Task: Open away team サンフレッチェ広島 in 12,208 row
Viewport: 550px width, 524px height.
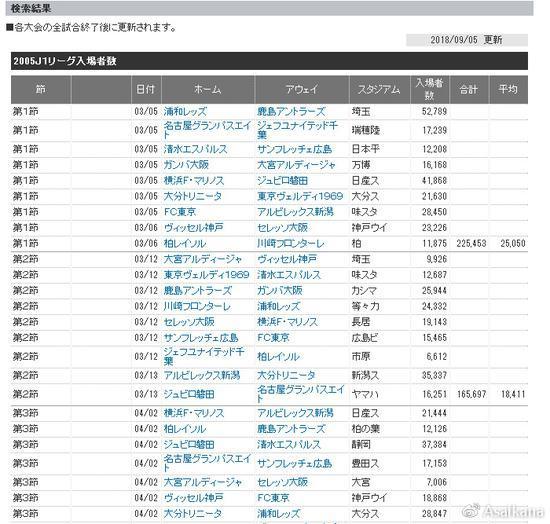Action: click(294, 149)
